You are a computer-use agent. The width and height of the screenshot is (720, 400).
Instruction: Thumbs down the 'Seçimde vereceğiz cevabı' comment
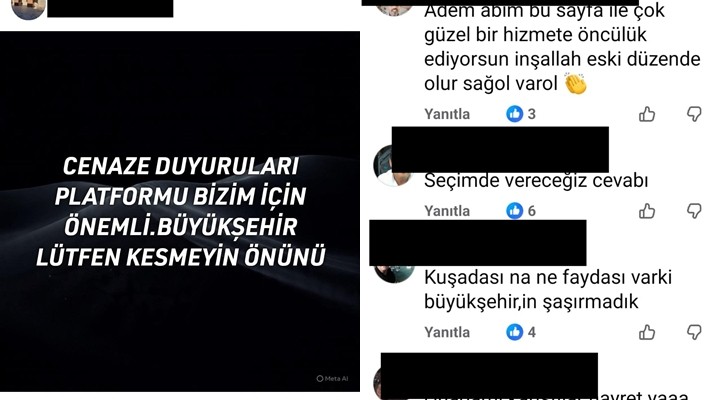[694, 211]
